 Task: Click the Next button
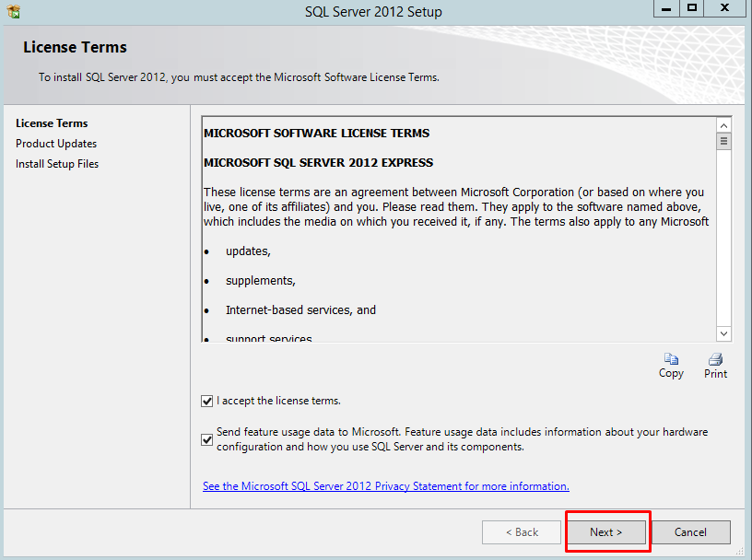coord(606,532)
